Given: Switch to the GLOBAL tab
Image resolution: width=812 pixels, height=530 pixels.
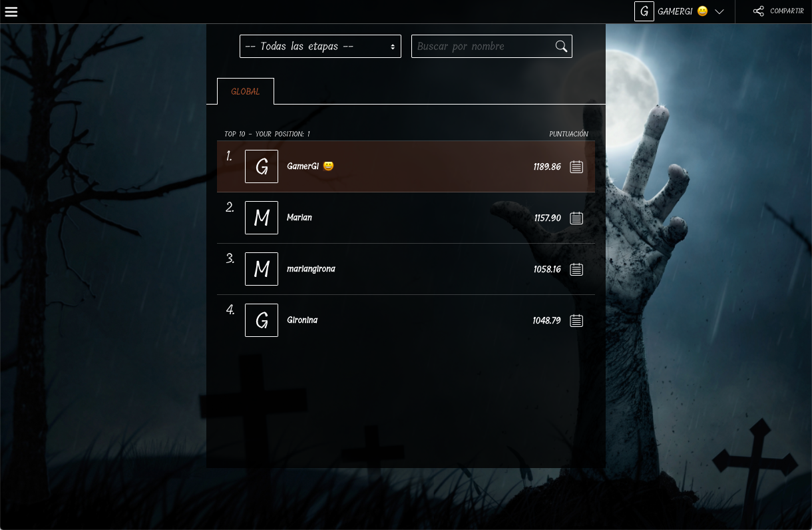Looking at the screenshot, I should pos(245,91).
